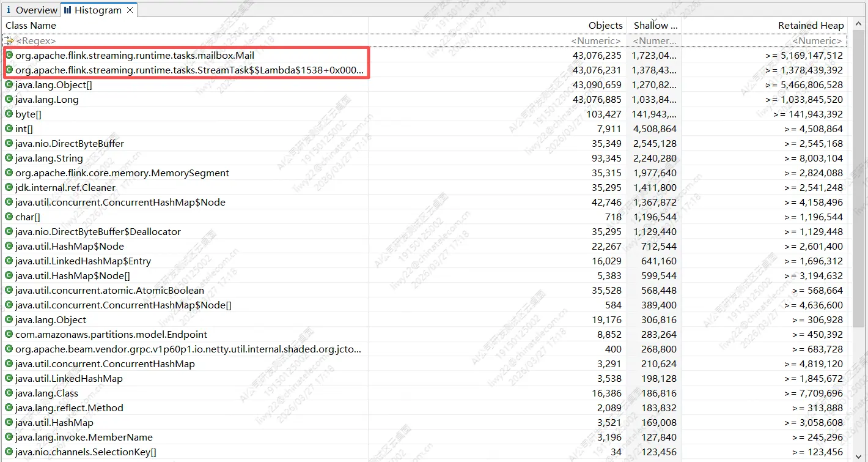Image resolution: width=868 pixels, height=462 pixels.
Task: Click the class icon beside java.util.concurrent.ConcurrentHashMap
Action: click(x=9, y=363)
